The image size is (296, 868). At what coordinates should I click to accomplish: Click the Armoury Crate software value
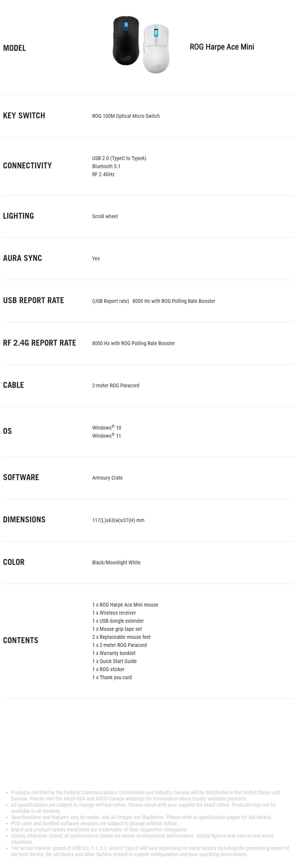click(107, 478)
